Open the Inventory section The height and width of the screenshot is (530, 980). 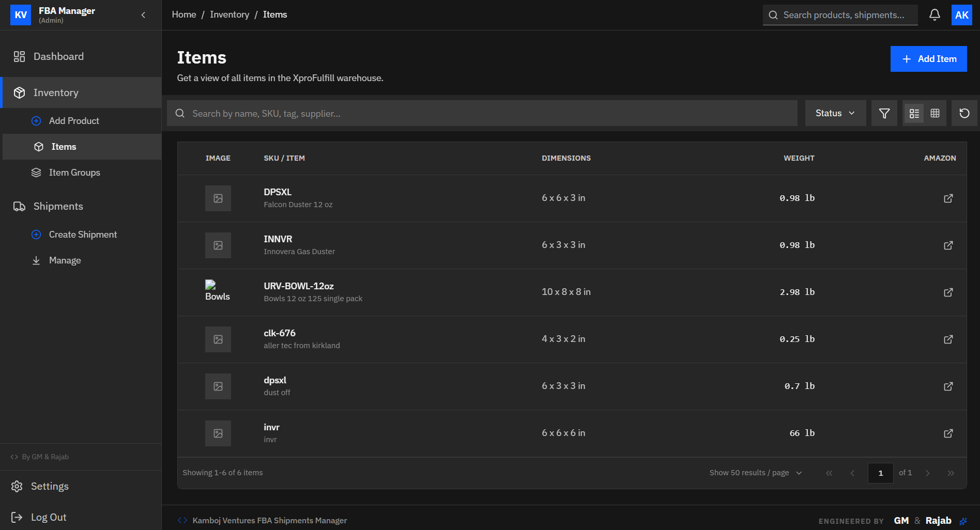click(82, 92)
